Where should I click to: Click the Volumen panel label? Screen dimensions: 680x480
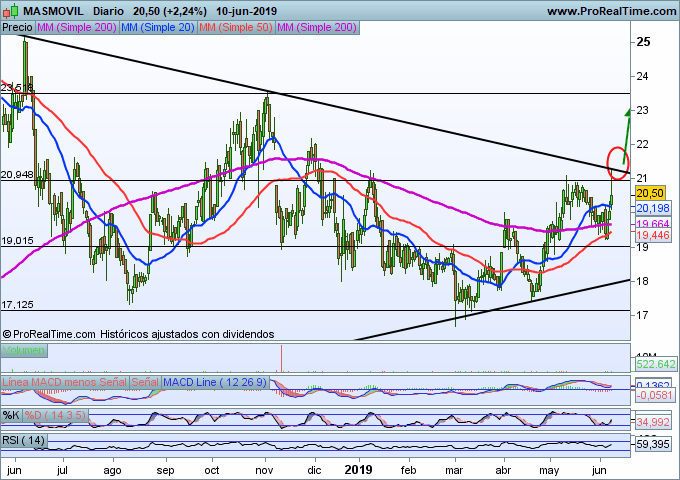pos(24,350)
